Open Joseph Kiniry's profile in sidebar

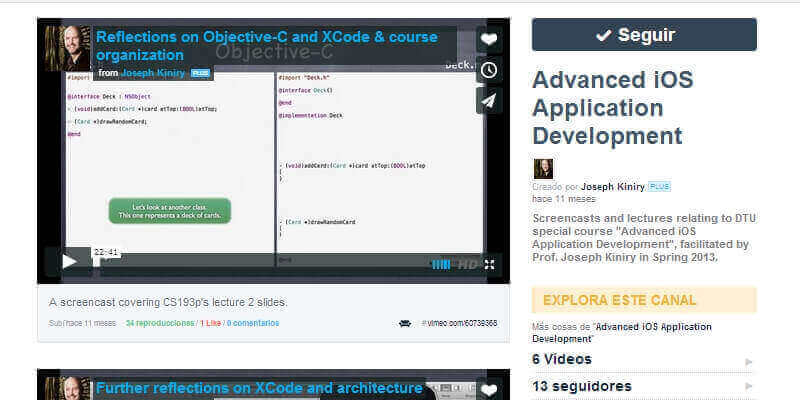612,186
